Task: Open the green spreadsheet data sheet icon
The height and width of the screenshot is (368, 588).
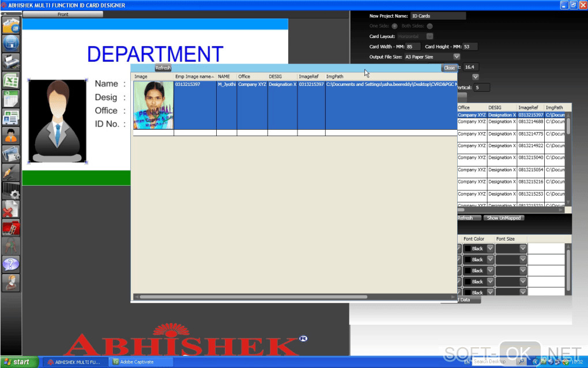Action: pos(11,99)
